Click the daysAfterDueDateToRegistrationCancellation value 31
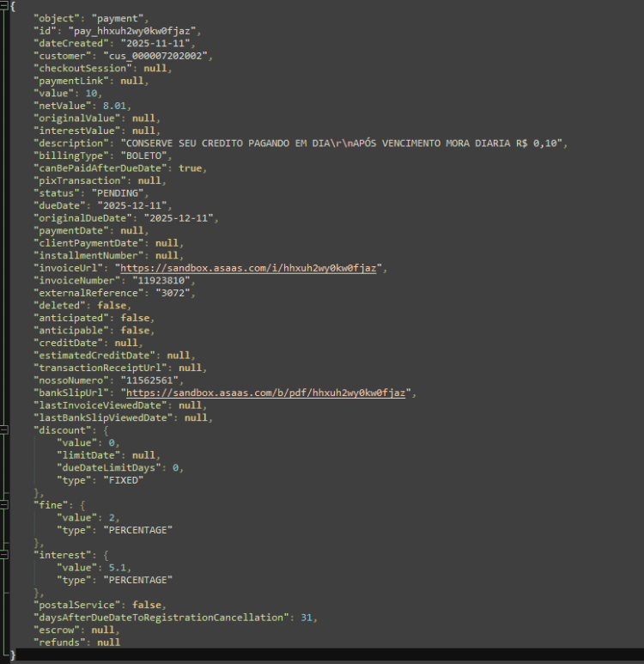Viewport: 644px width, 664px height. [x=307, y=618]
